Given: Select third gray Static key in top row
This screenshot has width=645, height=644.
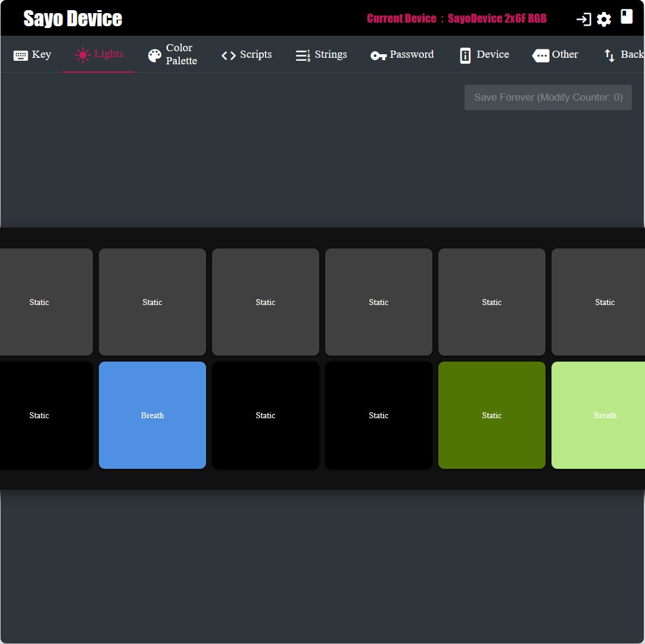Looking at the screenshot, I should click(x=265, y=302).
